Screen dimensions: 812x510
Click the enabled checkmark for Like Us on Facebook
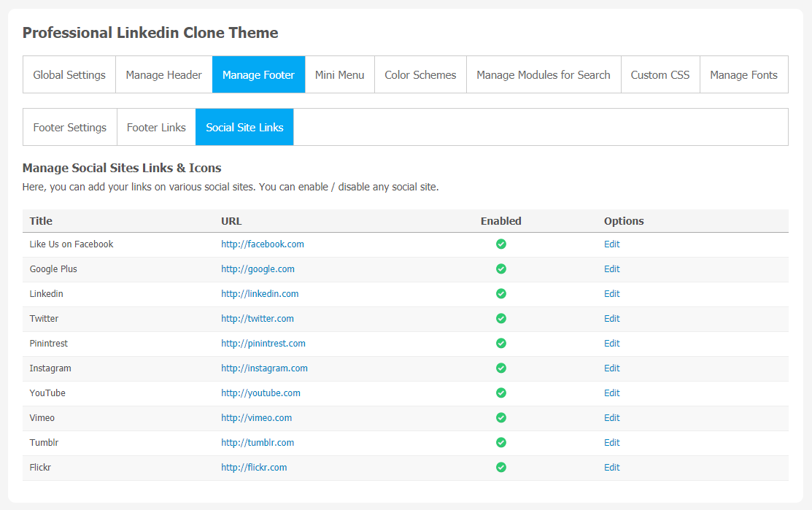click(x=500, y=244)
